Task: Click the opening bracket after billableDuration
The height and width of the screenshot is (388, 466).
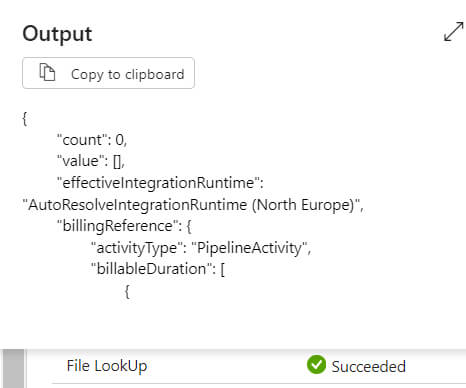Action: [x=223, y=270]
